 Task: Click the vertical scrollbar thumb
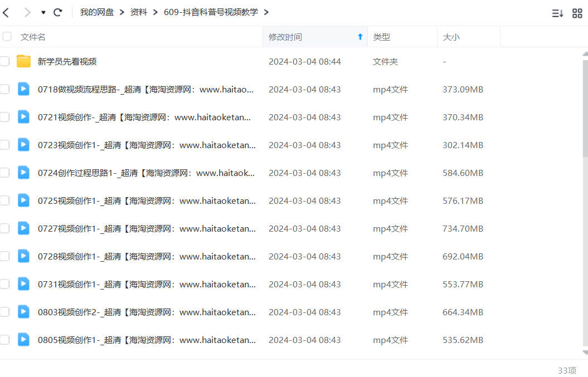click(x=585, y=108)
